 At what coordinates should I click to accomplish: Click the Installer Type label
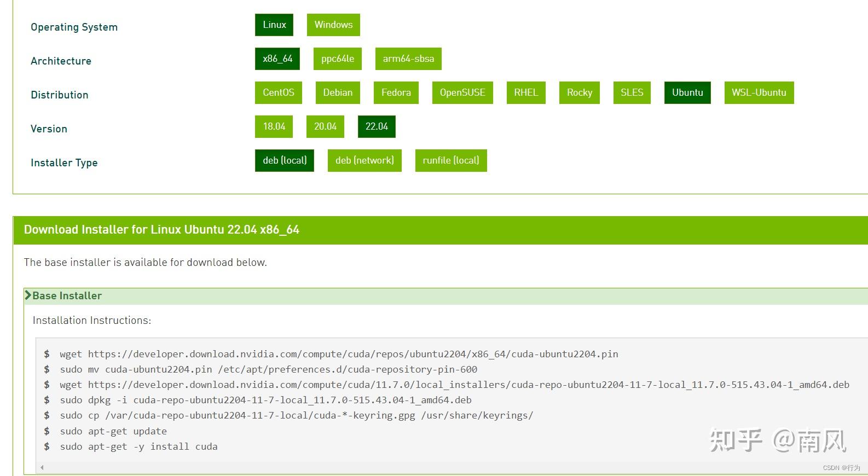(64, 163)
